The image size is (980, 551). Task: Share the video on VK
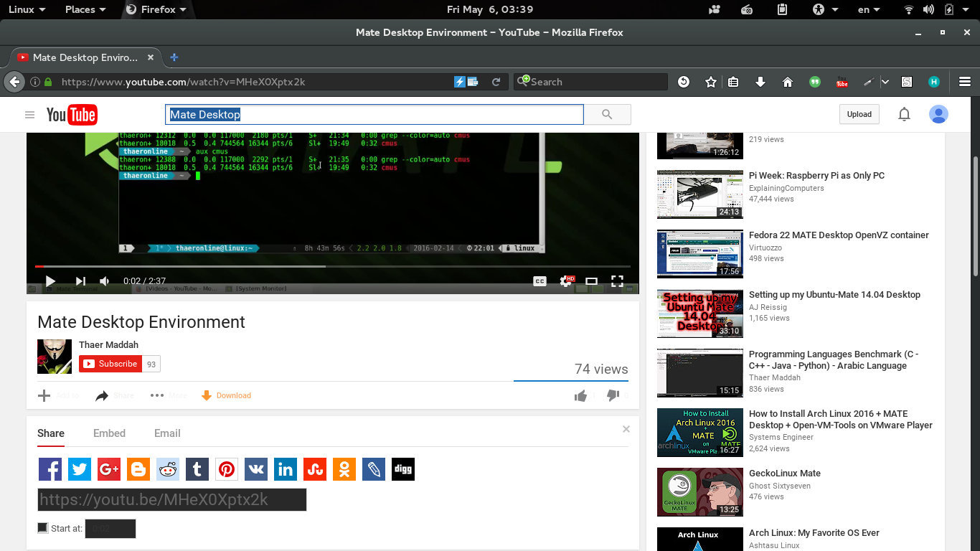(x=256, y=470)
